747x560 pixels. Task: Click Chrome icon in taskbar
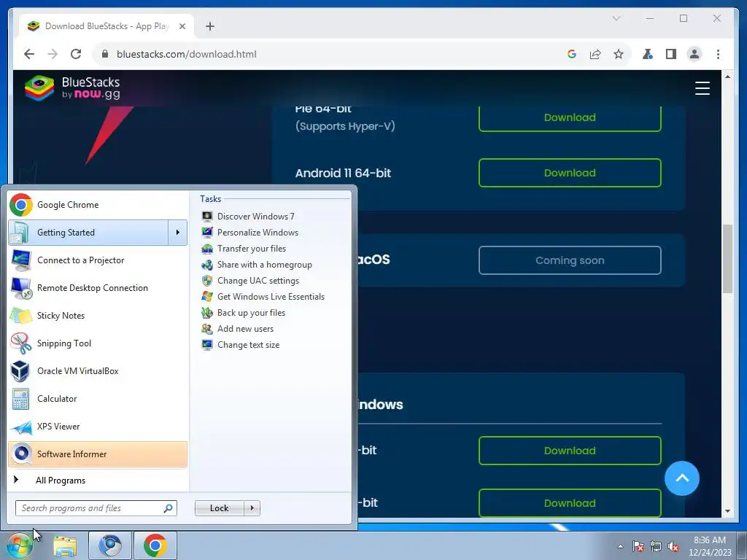155,545
